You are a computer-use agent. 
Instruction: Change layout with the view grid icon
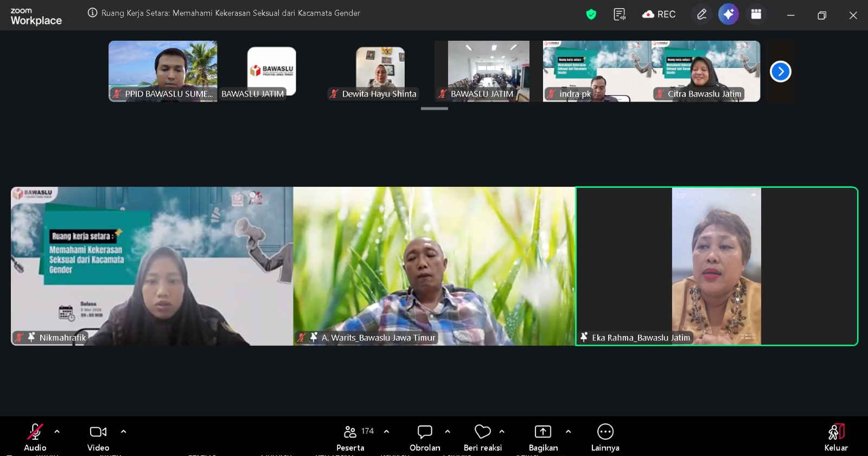tap(756, 14)
